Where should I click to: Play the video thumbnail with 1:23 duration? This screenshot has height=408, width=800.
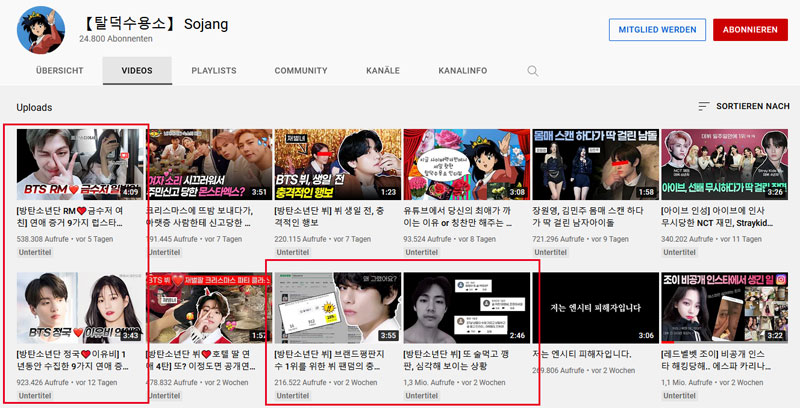338,164
